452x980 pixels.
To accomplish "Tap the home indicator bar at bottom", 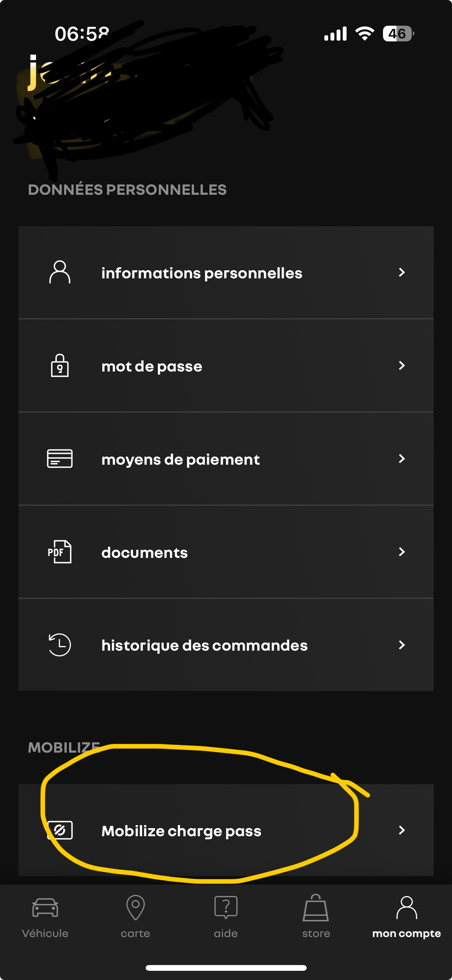I will (x=226, y=968).
